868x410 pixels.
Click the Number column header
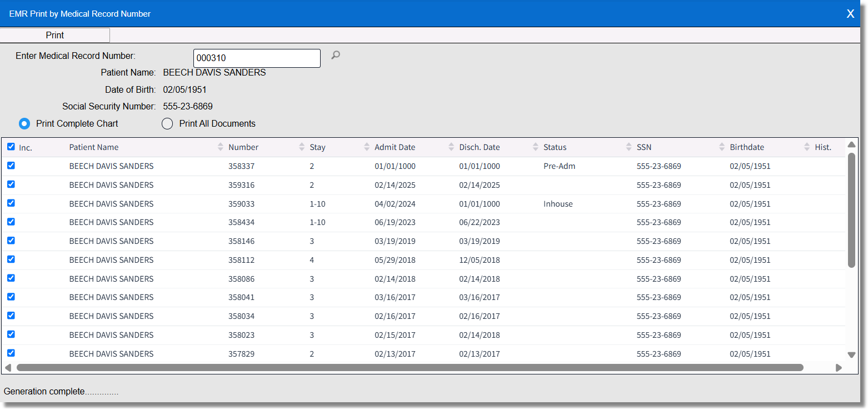point(243,147)
